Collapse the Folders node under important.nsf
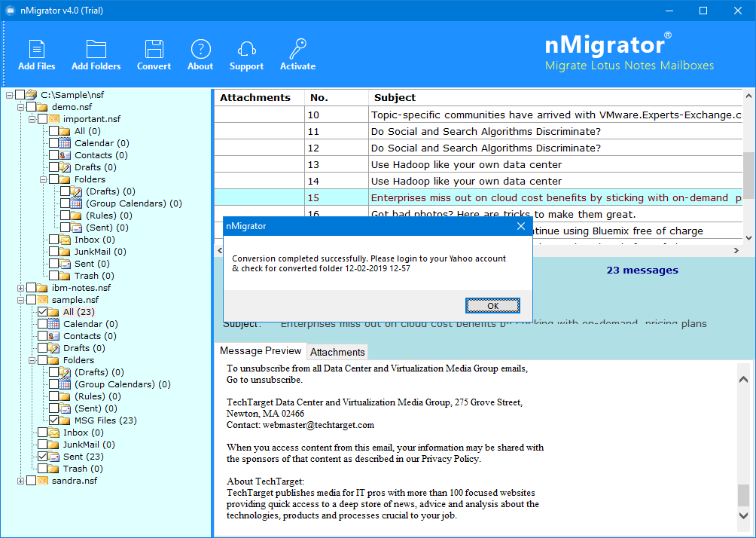 tap(43, 179)
